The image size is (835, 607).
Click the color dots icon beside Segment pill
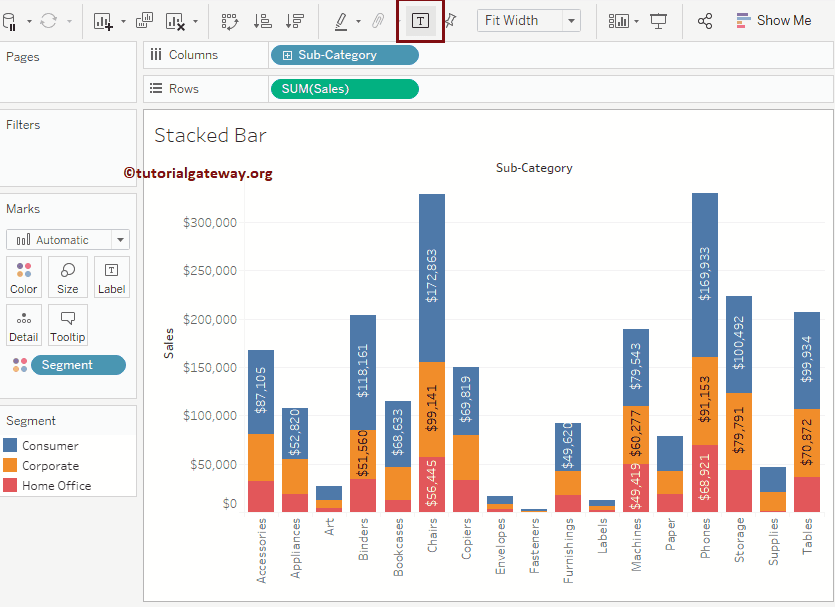pyautogui.click(x=20, y=365)
